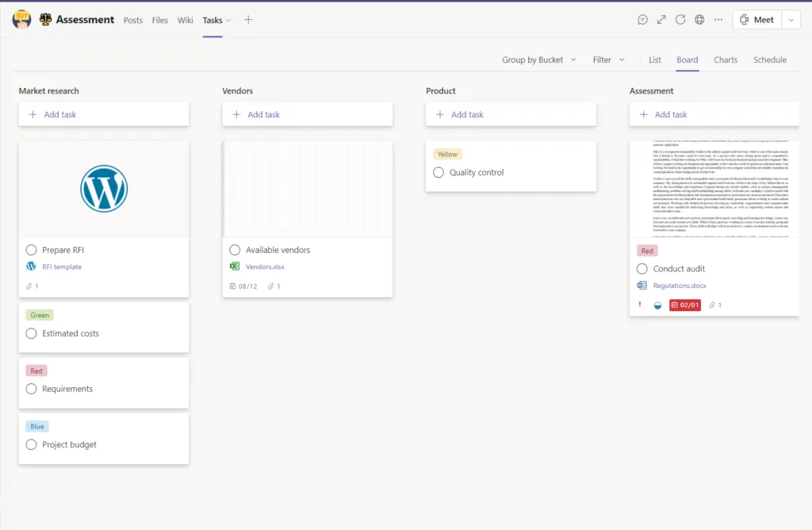The width and height of the screenshot is (812, 530).
Task: Click Add task under Market research
Action: pos(104,114)
